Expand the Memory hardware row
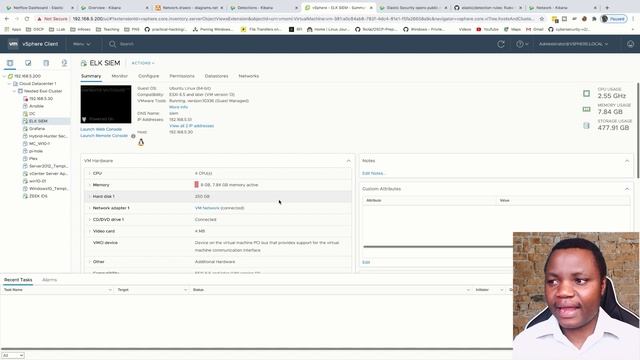Screen dimensions: 640x360 point(90,185)
